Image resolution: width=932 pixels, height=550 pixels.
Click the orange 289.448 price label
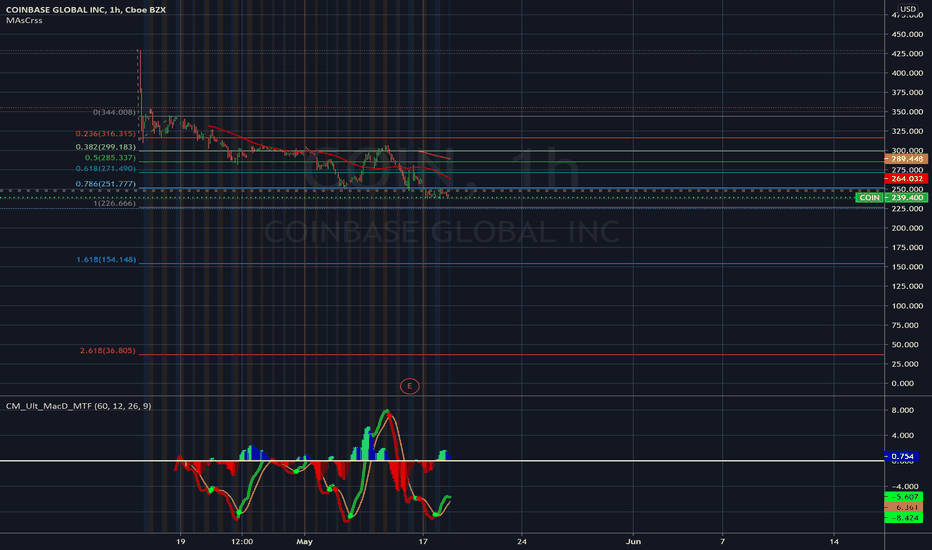pyautogui.click(x=906, y=159)
